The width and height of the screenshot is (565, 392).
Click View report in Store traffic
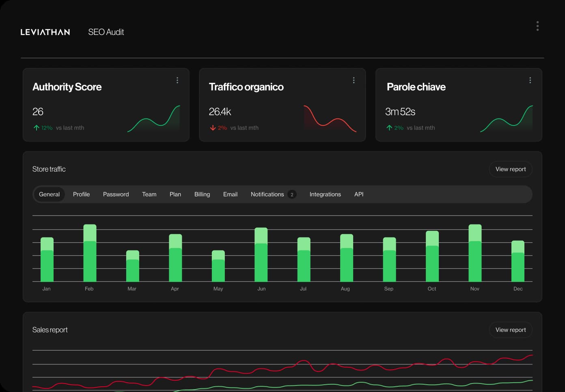point(510,169)
